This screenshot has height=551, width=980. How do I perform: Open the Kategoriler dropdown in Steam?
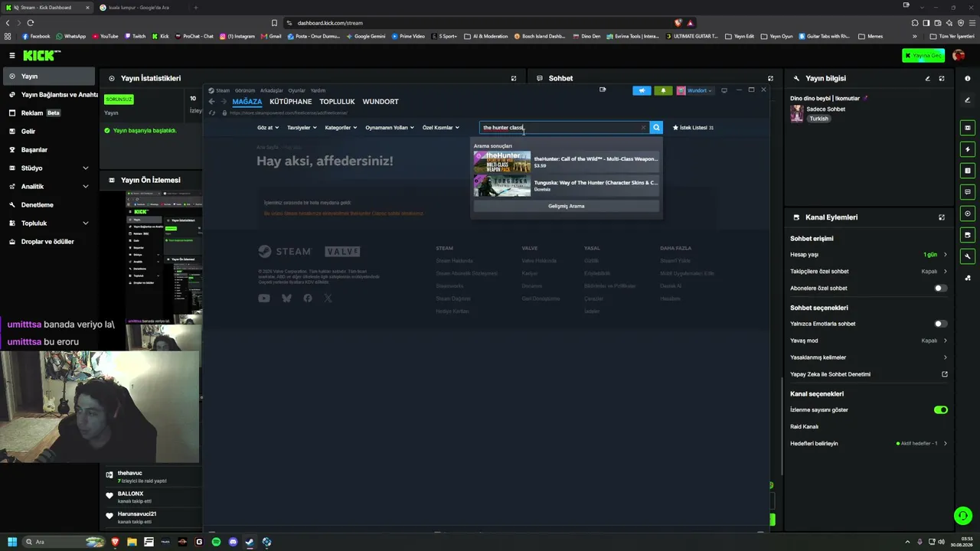341,128
